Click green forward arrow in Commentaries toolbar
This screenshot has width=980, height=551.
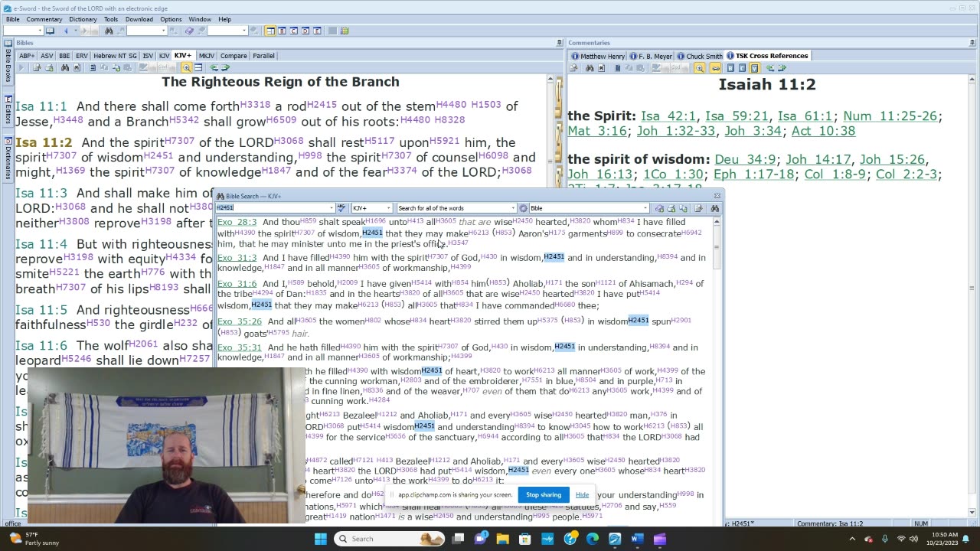(x=781, y=68)
